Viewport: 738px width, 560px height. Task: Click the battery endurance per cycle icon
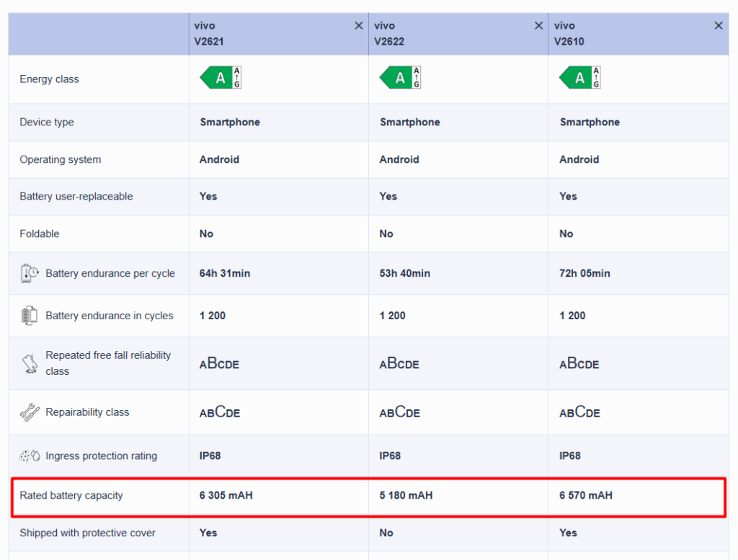(30, 273)
